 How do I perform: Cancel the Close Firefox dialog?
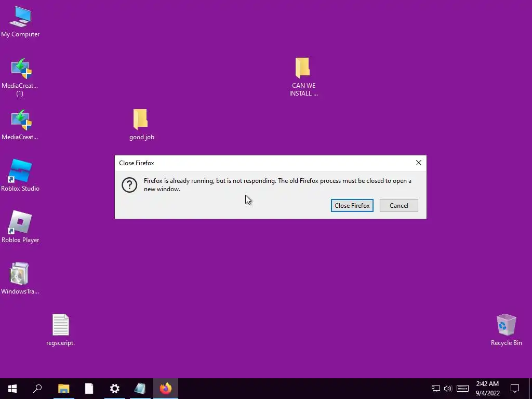[x=398, y=205]
